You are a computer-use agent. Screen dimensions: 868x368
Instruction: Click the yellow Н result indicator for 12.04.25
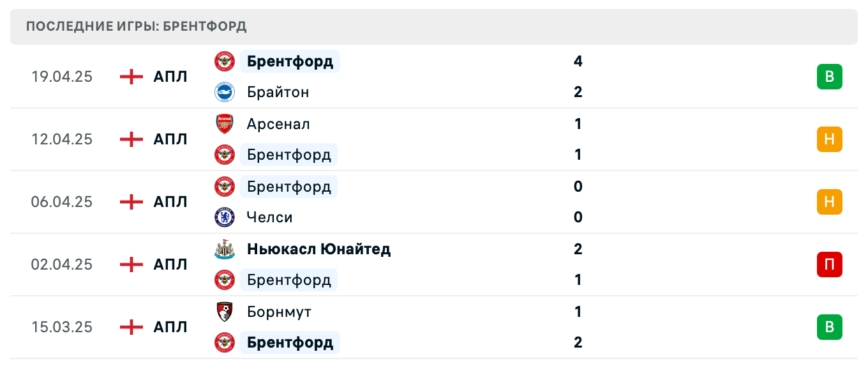pyautogui.click(x=830, y=139)
